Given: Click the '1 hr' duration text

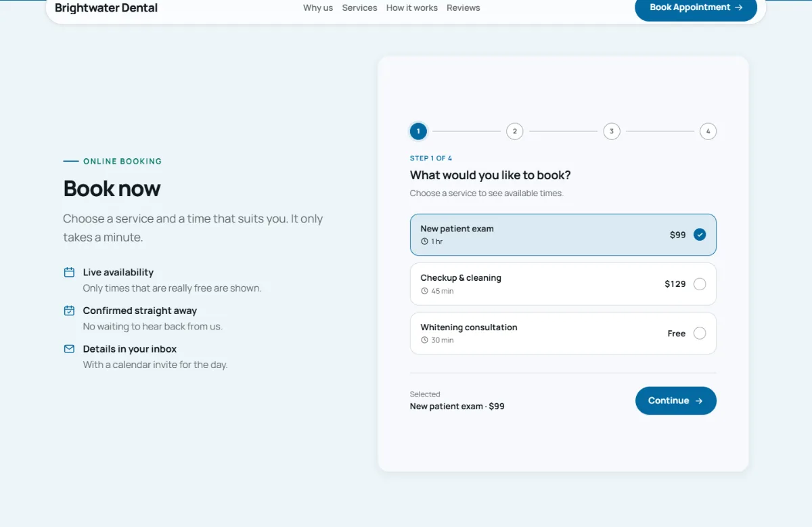Looking at the screenshot, I should pyautogui.click(x=437, y=242).
